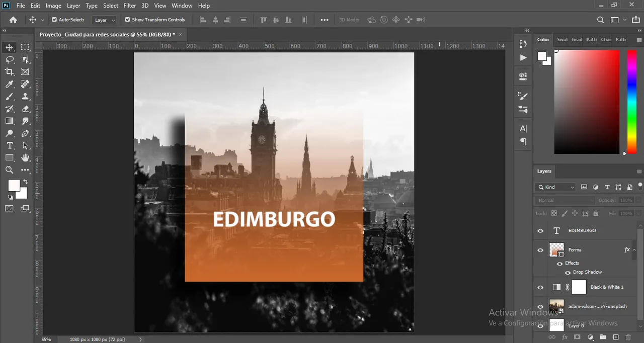Select the Brush tool
Image resolution: width=644 pixels, height=343 pixels.
pyautogui.click(x=10, y=97)
